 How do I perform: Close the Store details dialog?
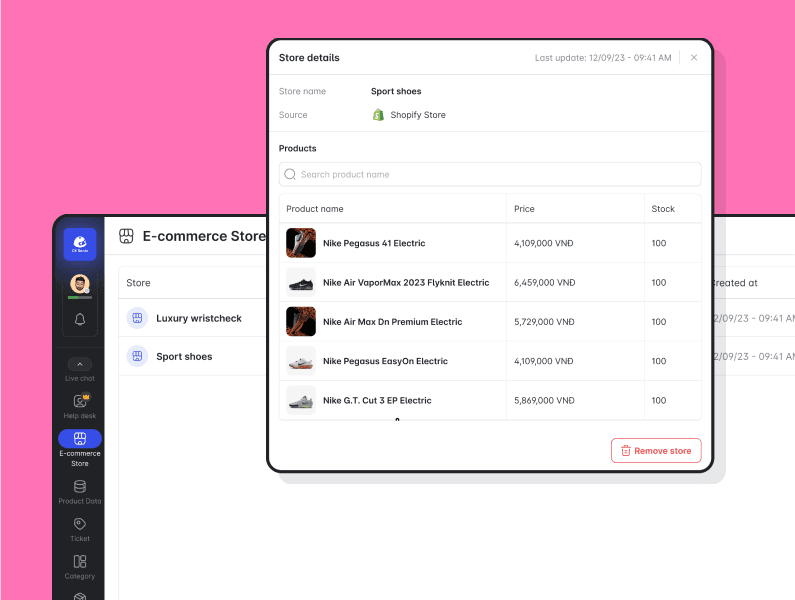coord(694,57)
